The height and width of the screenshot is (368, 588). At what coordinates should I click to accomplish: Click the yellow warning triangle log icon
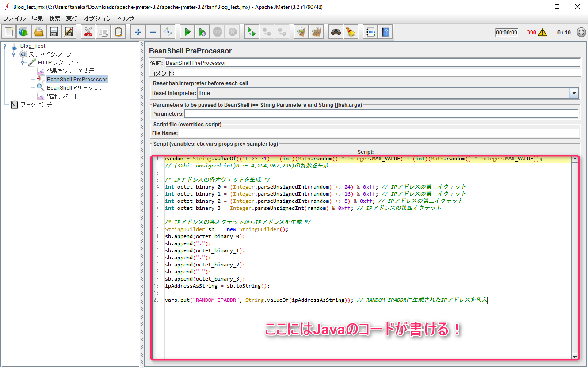[x=542, y=32]
